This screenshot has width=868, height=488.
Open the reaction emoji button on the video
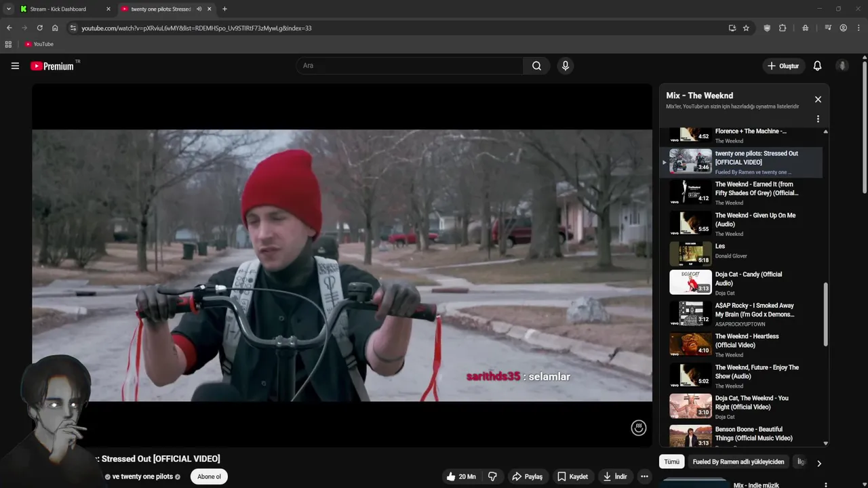[638, 428]
